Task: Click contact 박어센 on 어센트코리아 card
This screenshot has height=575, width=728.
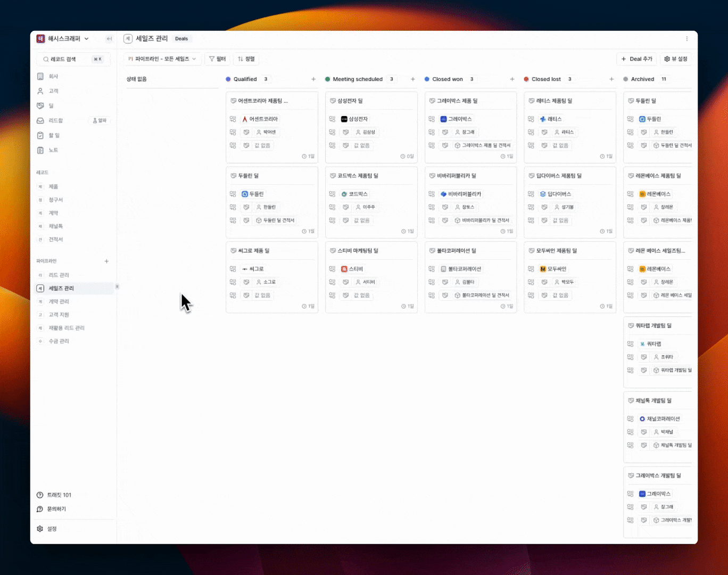Action: [x=266, y=133]
